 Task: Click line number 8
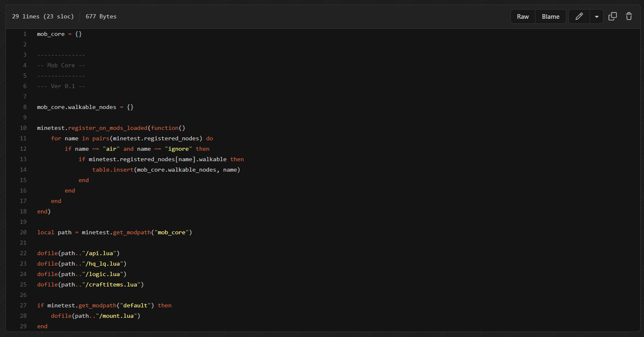coord(25,107)
